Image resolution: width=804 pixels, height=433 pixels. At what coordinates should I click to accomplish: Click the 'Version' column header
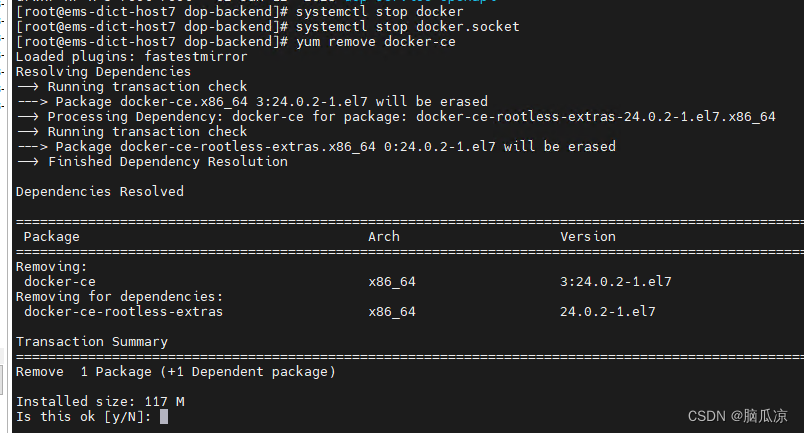pyautogui.click(x=588, y=237)
